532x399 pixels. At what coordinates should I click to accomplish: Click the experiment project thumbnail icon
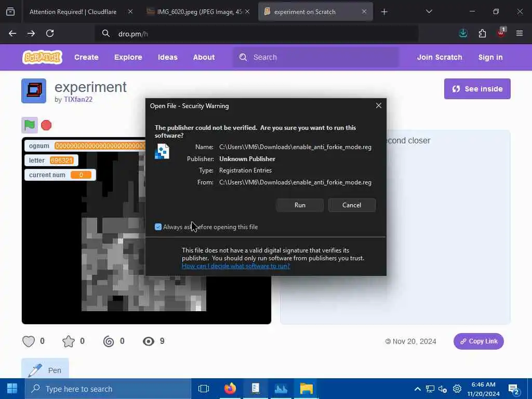(x=34, y=90)
